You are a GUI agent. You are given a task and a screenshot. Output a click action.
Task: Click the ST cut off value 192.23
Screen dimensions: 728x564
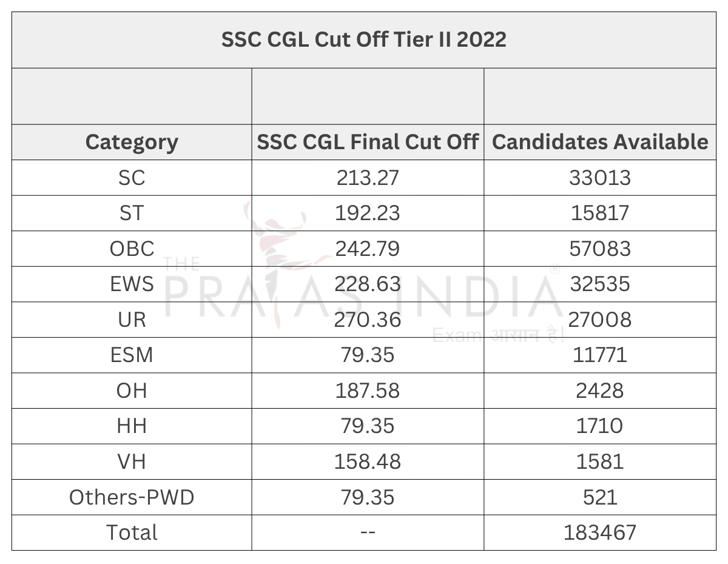(x=368, y=213)
